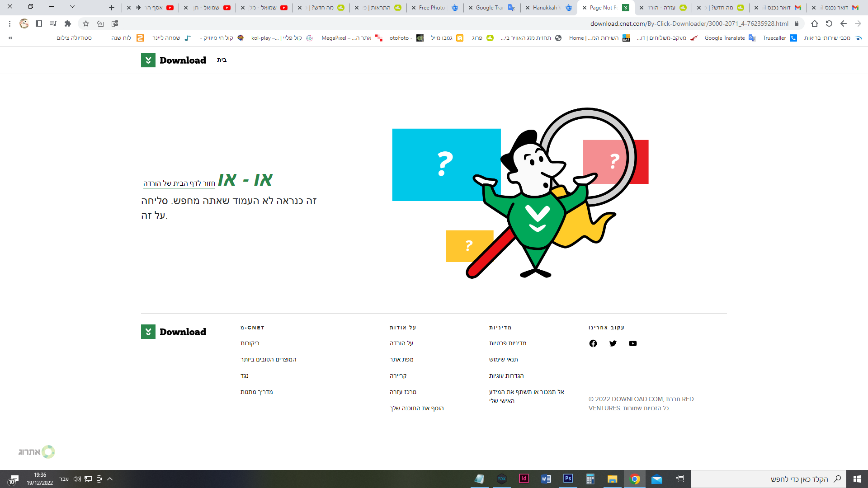Open the Chrome three-dot menu

tap(9, 23)
